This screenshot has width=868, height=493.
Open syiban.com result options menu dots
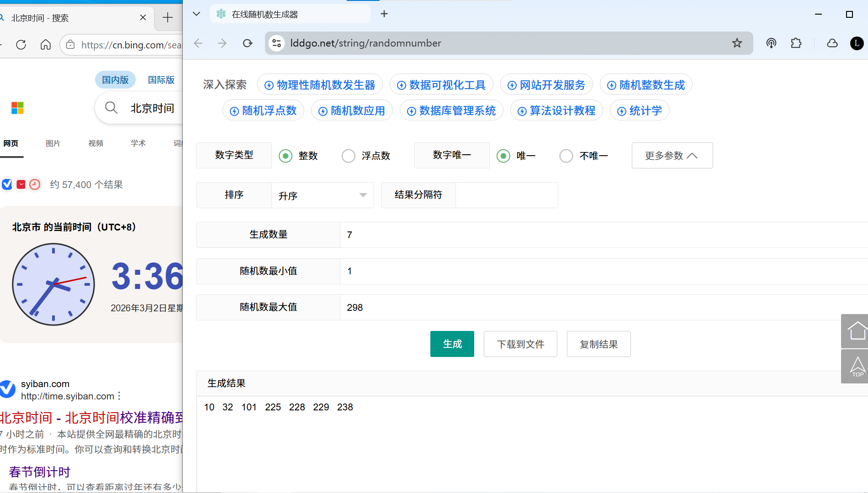[x=119, y=396]
